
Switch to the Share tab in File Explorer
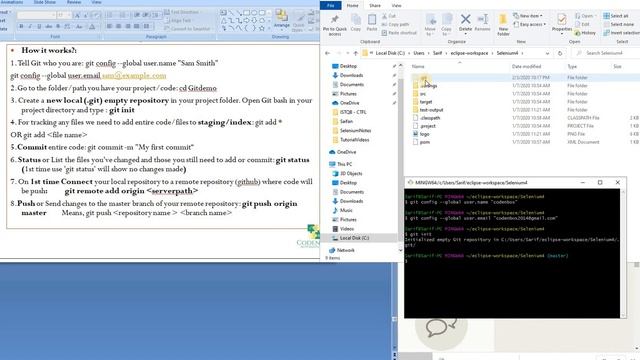pyautogui.click(x=375, y=5)
